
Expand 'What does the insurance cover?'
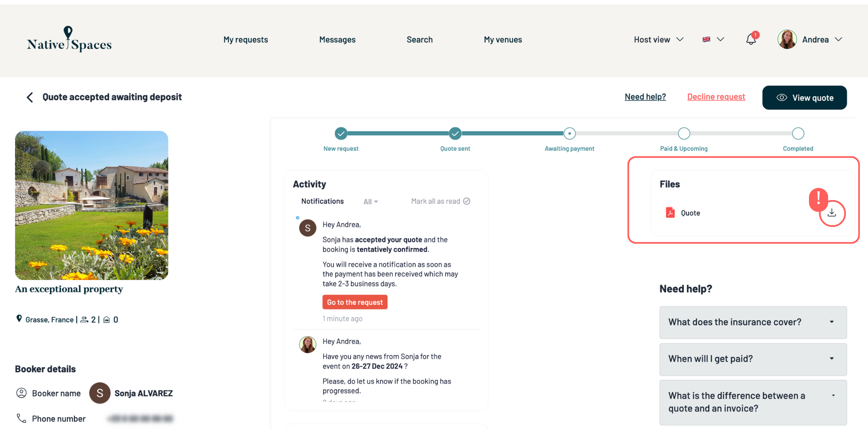753,322
